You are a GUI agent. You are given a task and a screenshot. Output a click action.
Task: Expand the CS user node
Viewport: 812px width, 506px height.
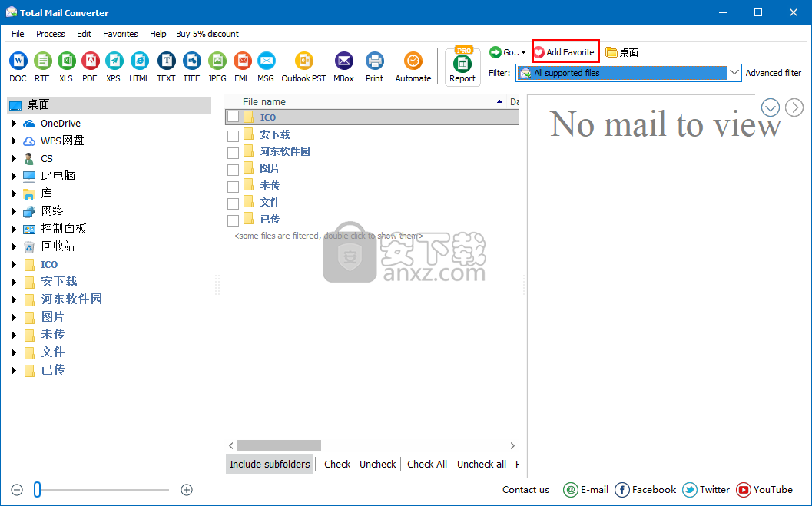pyautogui.click(x=14, y=158)
